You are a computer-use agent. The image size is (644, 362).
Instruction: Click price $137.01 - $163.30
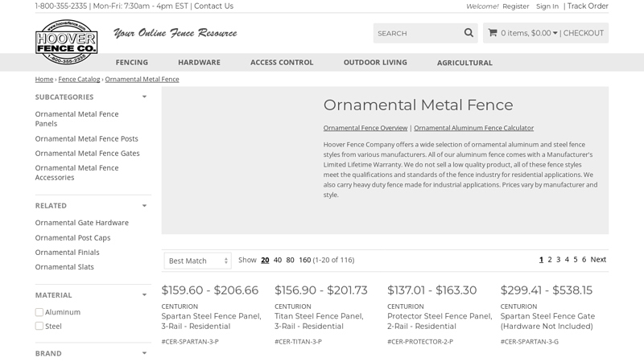click(431, 290)
